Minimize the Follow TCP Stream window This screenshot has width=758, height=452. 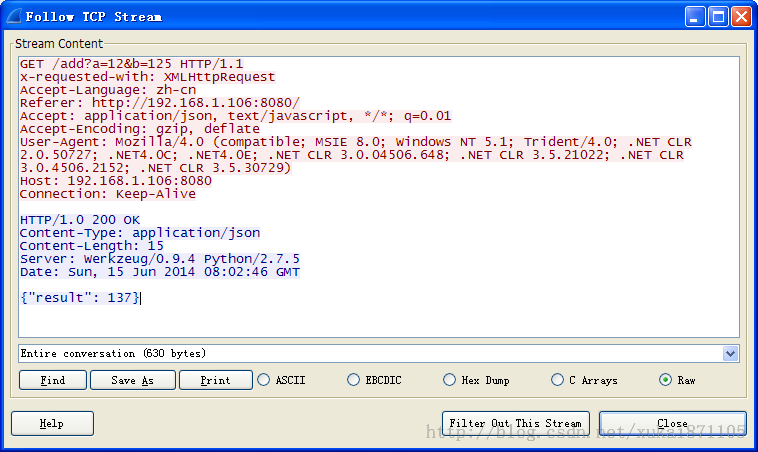click(x=696, y=17)
